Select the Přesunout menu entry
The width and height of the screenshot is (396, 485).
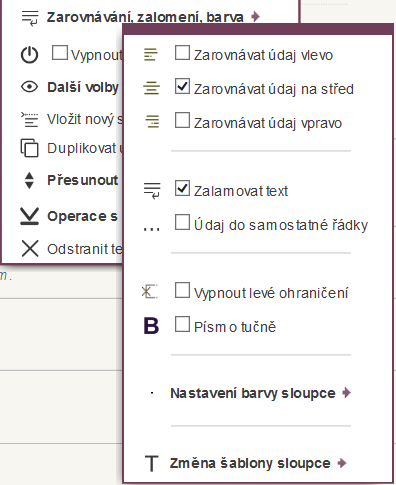click(x=83, y=180)
